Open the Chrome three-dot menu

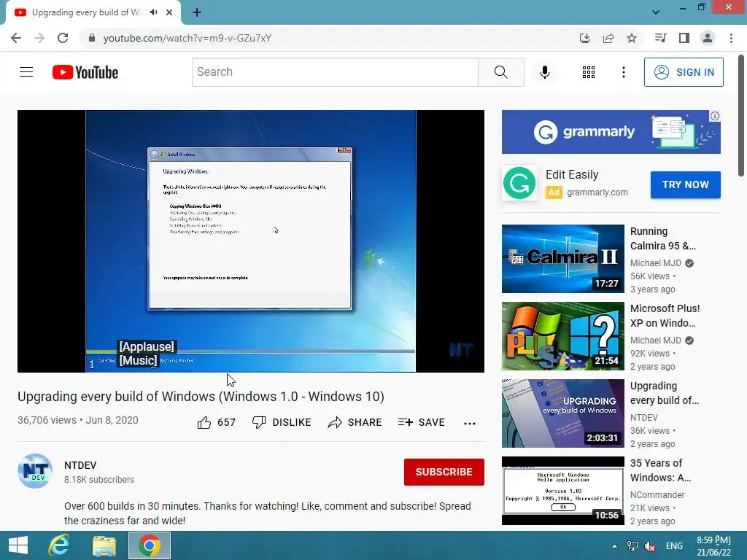pos(731,38)
